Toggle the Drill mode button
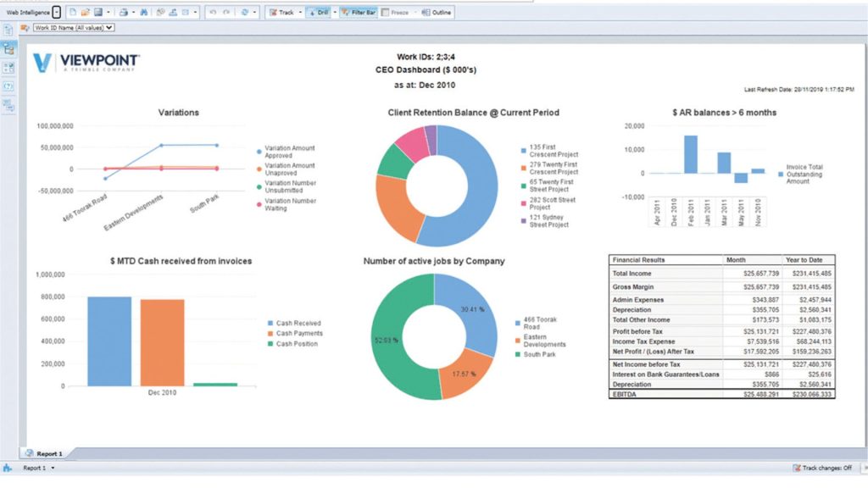This screenshot has width=868, height=488. [319, 12]
